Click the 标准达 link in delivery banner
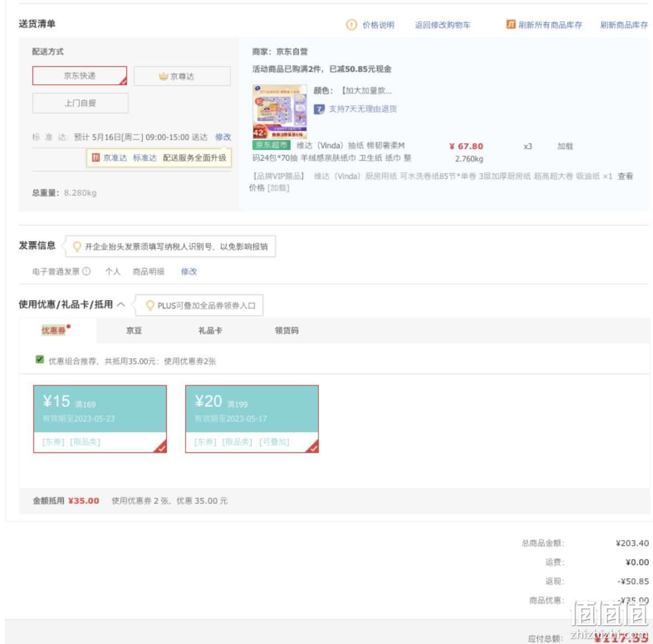 [x=145, y=158]
